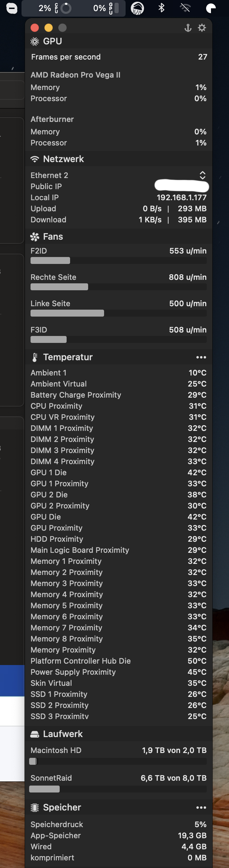Image resolution: width=229 pixels, height=868 pixels.
Task: Click the Fans section fan icon
Action: click(35, 237)
